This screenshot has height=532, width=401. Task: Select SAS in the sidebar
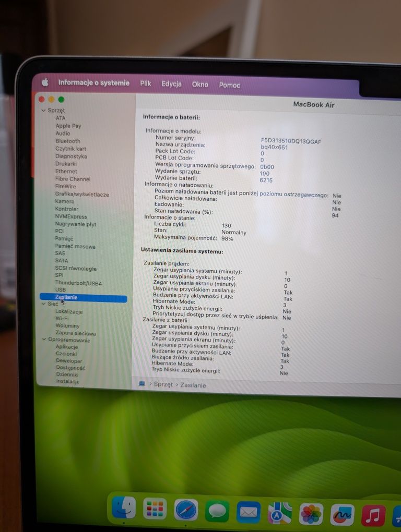pyautogui.click(x=60, y=253)
